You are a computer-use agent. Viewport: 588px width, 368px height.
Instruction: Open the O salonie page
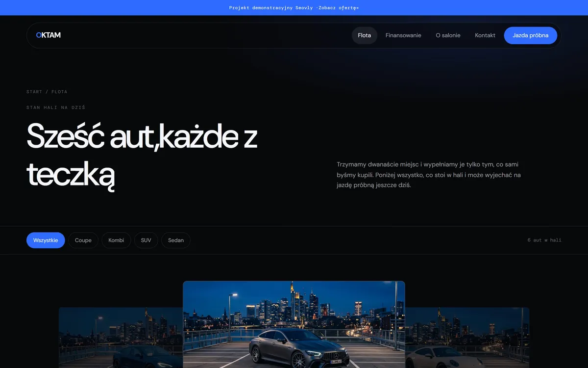pyautogui.click(x=448, y=35)
